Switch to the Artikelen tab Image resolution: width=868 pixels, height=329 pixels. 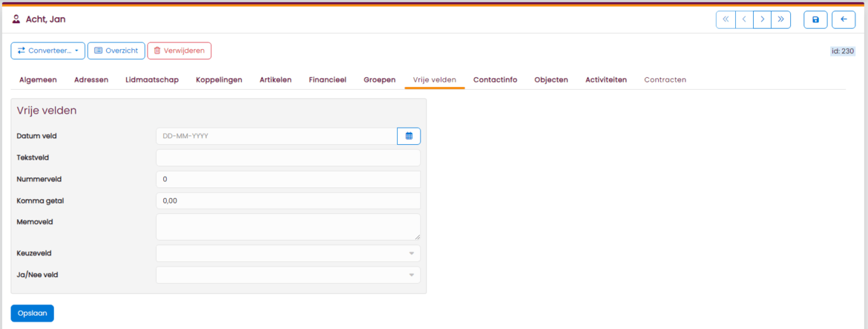[x=276, y=79]
